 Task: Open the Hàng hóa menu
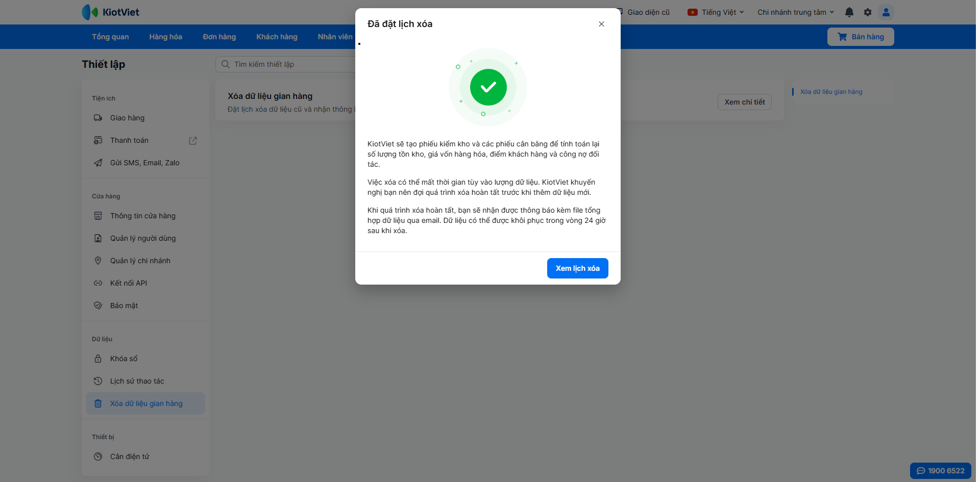coord(165,37)
